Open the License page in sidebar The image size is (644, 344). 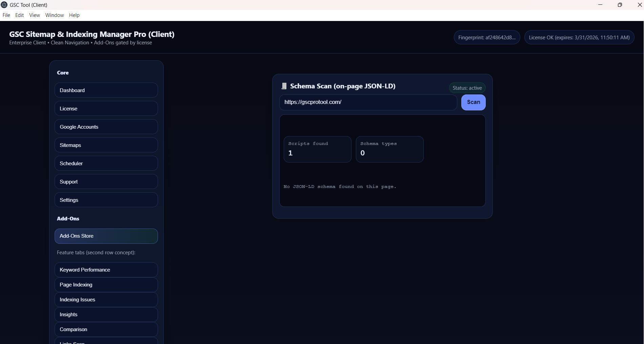pos(106,109)
